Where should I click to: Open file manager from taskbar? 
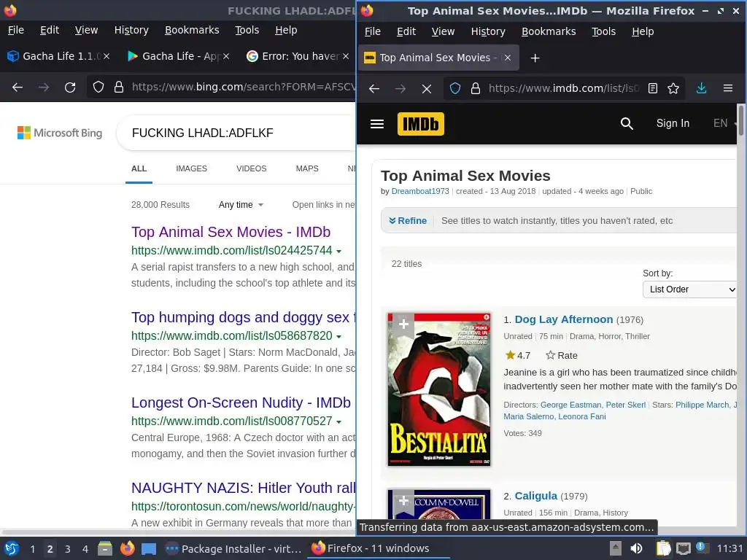coord(105,548)
